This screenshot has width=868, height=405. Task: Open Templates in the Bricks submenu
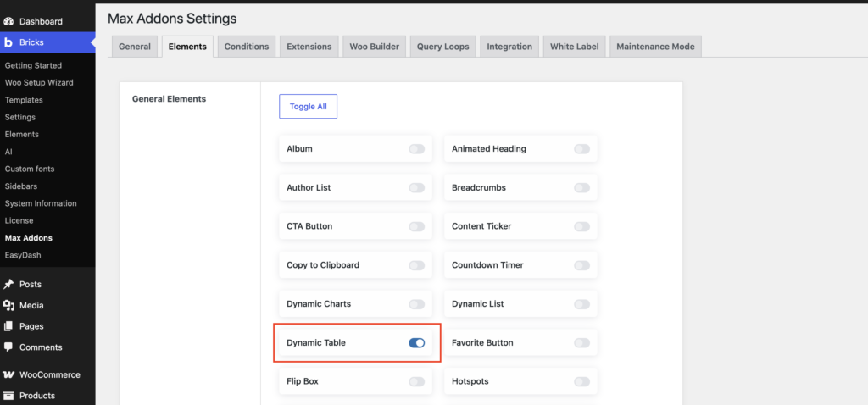tap(24, 100)
